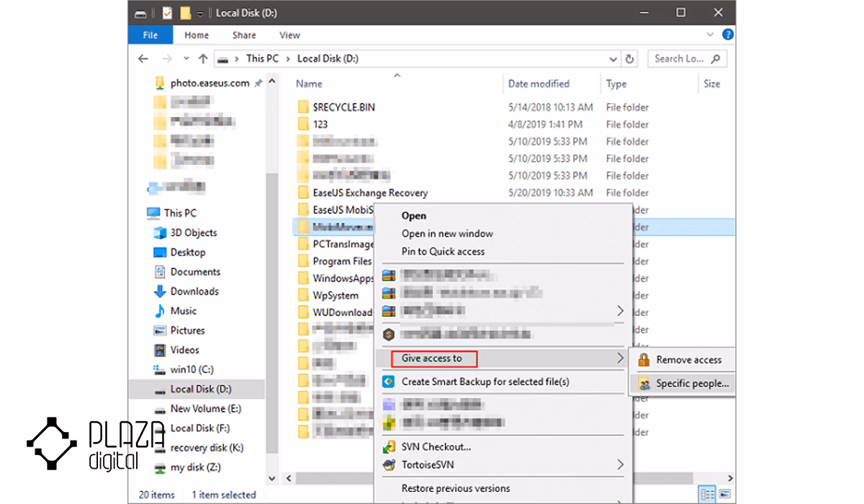Screen dimensions: 864x504
Task: Open Music in navigation pane
Action: [x=183, y=310]
